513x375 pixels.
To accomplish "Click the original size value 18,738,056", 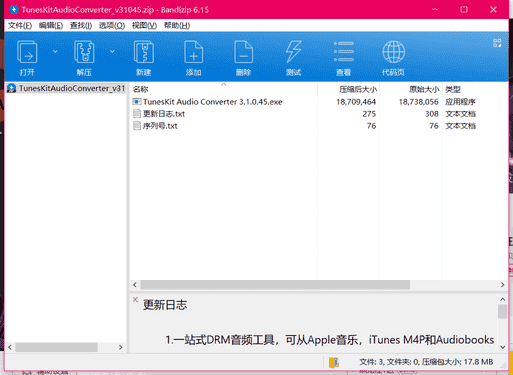I will (418, 102).
